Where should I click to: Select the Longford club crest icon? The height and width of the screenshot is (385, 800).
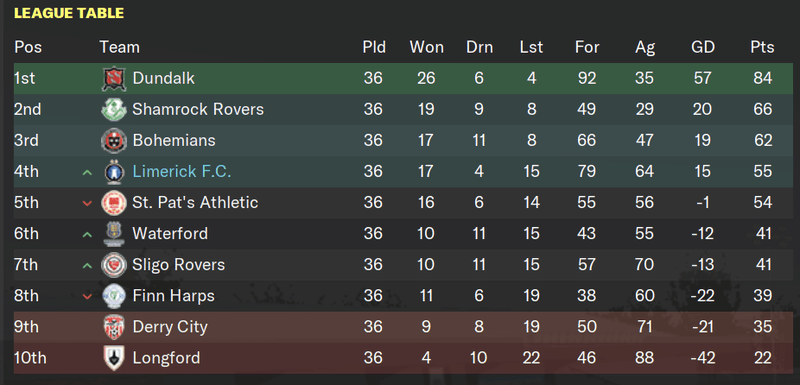[x=114, y=358]
